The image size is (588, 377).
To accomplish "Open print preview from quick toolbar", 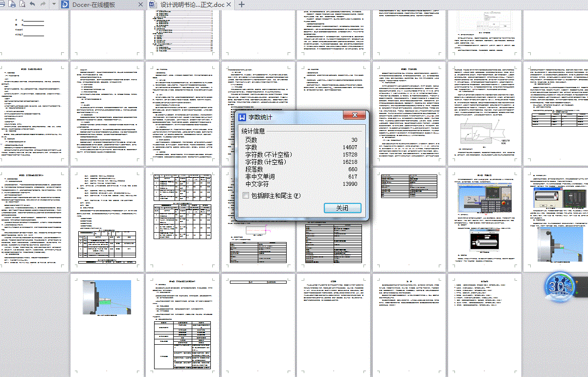I will (23, 4).
